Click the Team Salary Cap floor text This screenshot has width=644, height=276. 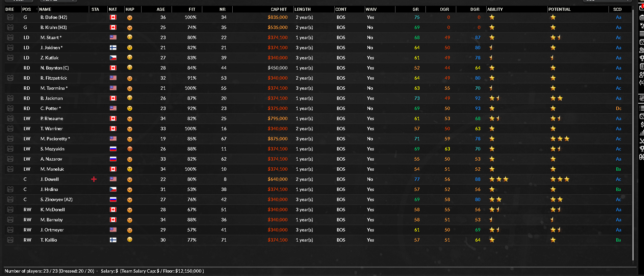[162, 271]
